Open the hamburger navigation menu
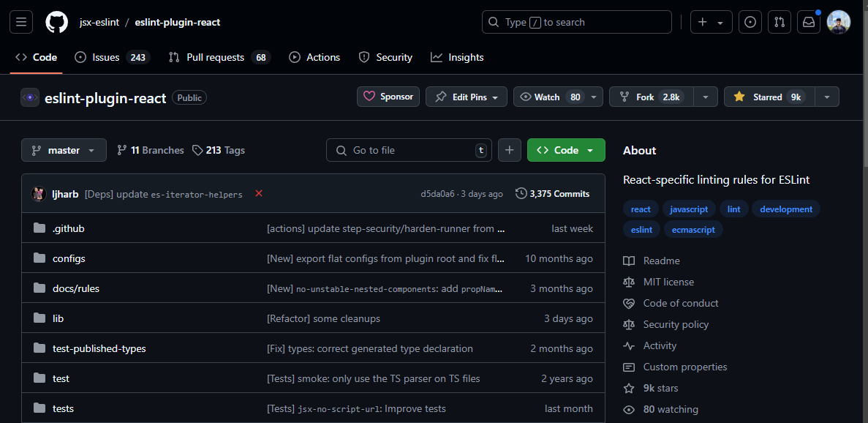868x423 pixels. (21, 22)
